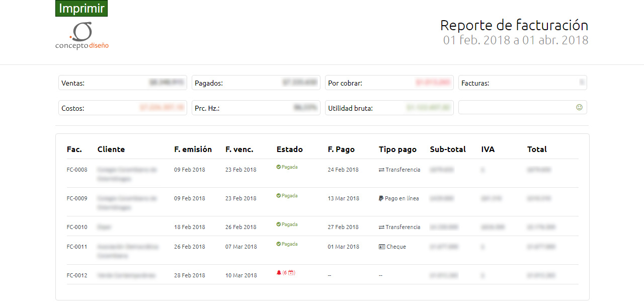Click issue date 28 Feb 2018
644x302 pixels.
(190, 276)
